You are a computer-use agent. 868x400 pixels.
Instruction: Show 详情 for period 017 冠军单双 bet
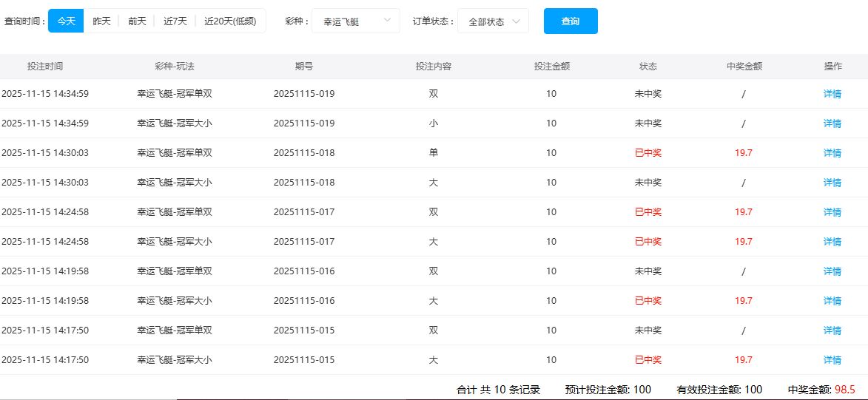(832, 212)
